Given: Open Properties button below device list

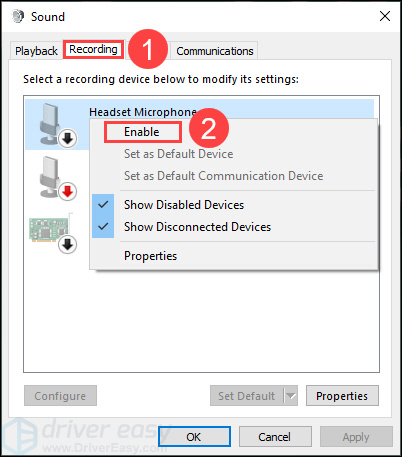Looking at the screenshot, I should point(342,396).
